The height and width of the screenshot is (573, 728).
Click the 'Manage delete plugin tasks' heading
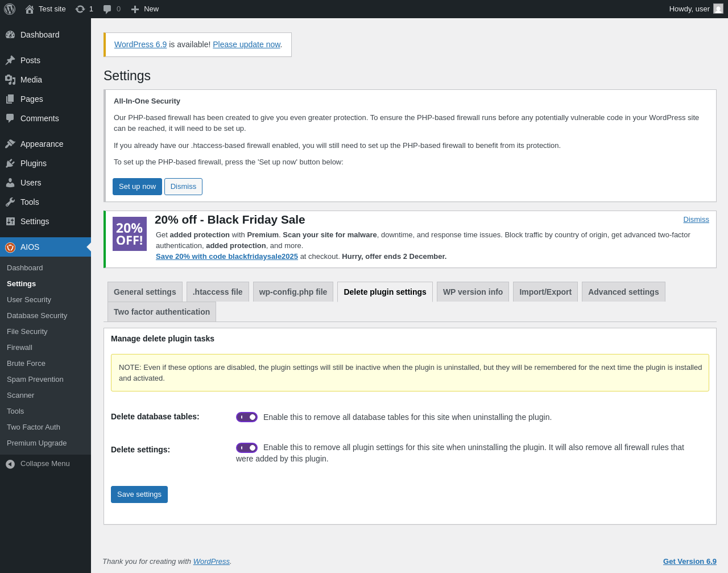163,339
